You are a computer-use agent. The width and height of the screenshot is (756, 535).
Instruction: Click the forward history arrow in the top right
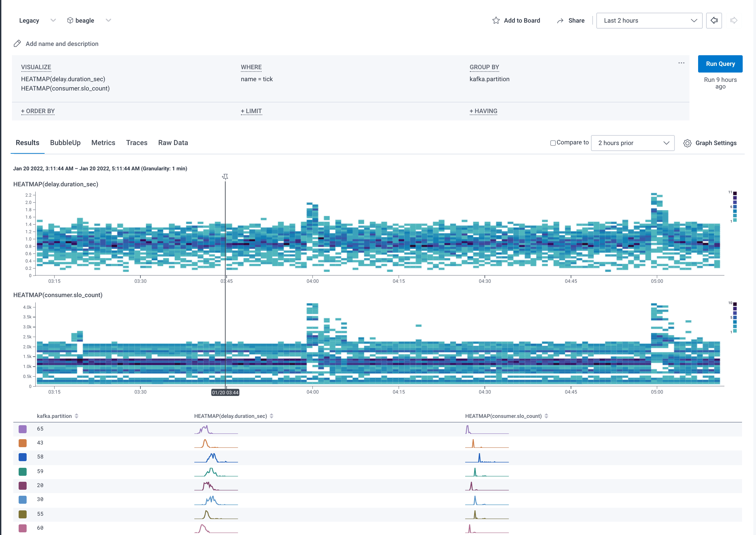[733, 21]
